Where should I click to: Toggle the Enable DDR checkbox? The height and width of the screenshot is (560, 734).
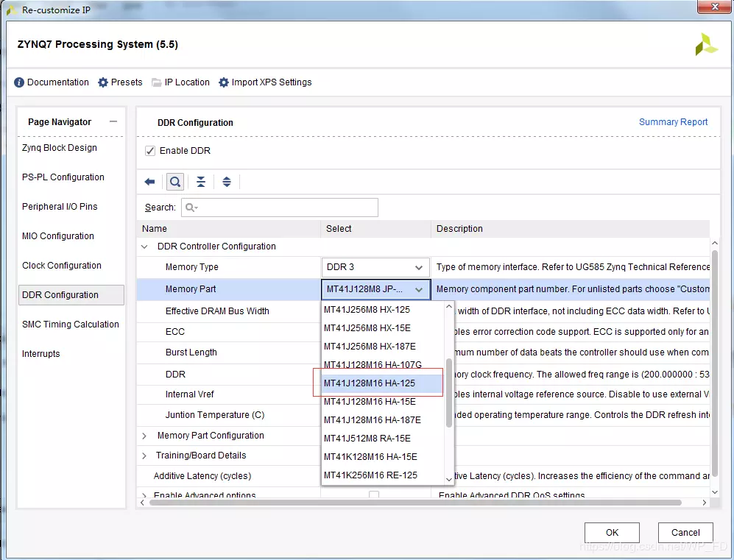(x=149, y=151)
